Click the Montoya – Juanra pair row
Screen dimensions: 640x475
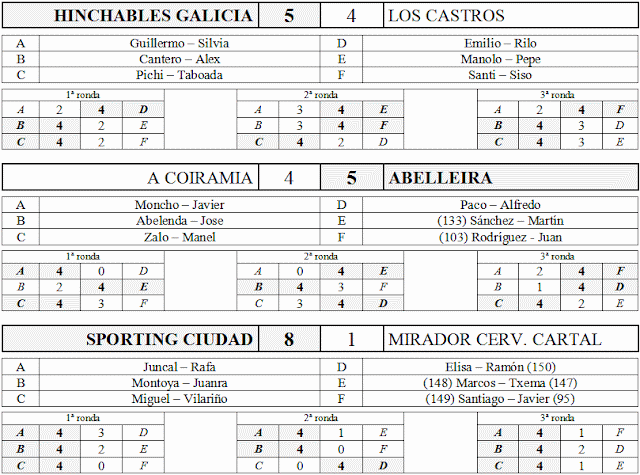(179, 383)
